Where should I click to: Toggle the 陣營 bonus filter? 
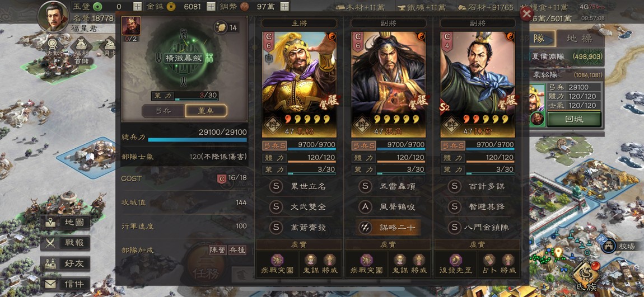(217, 249)
